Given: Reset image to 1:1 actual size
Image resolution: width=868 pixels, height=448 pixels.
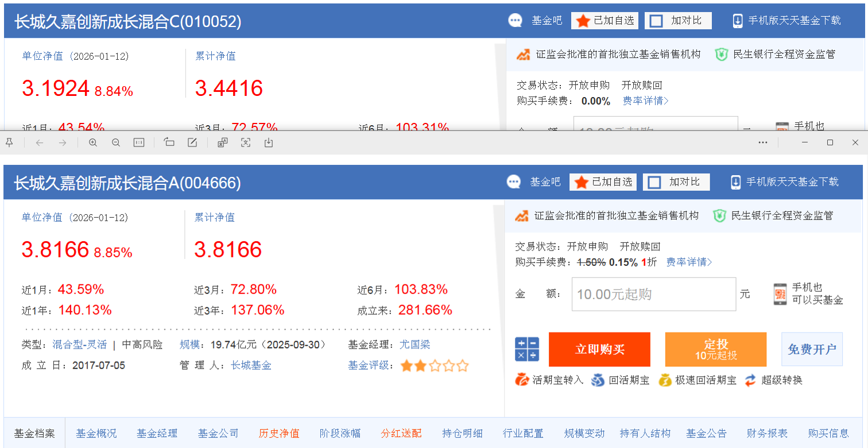Looking at the screenshot, I should [x=139, y=142].
